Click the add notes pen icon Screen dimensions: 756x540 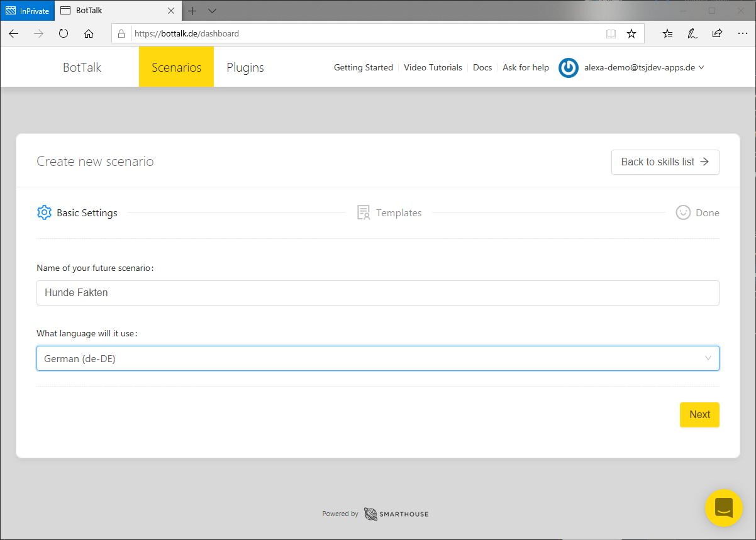(x=692, y=34)
